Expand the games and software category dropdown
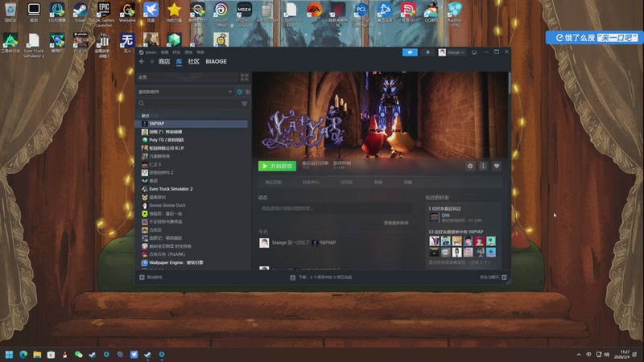Screen dimensions: 644x362 [x=230, y=92]
